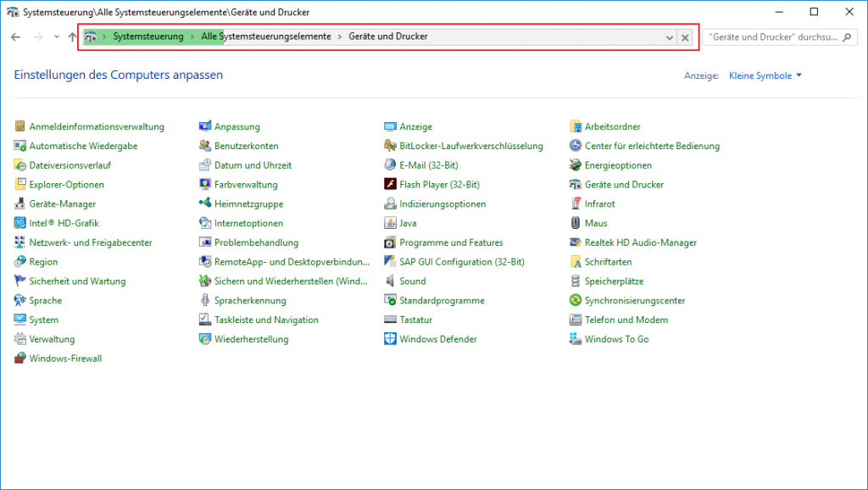The height and width of the screenshot is (490, 868).
Task: Open the Dateiversionsverlauf icon
Action: click(x=20, y=165)
